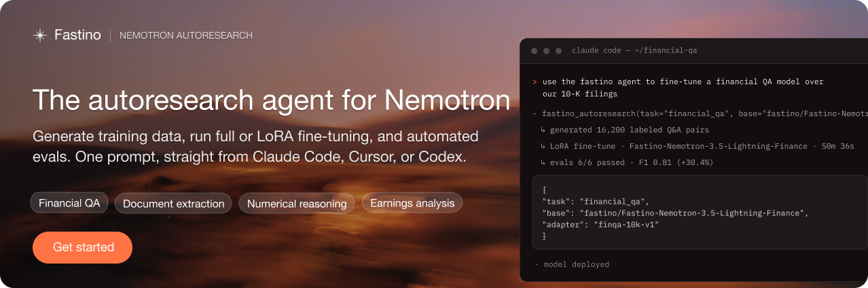Click the LoRA fine-tune status line

697,146
